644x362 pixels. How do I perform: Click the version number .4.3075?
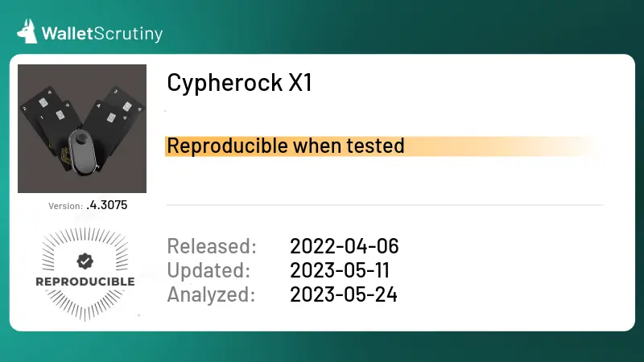pyautogui.click(x=106, y=205)
